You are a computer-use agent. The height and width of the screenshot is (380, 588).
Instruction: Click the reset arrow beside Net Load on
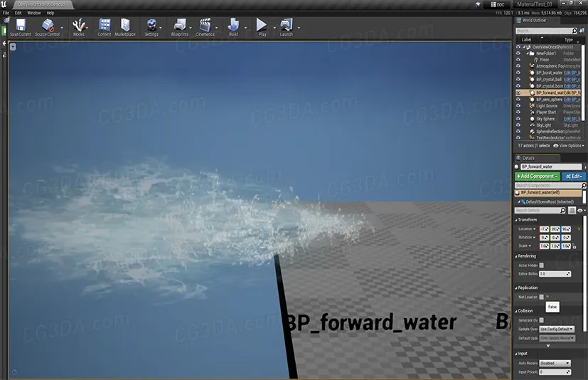547,297
